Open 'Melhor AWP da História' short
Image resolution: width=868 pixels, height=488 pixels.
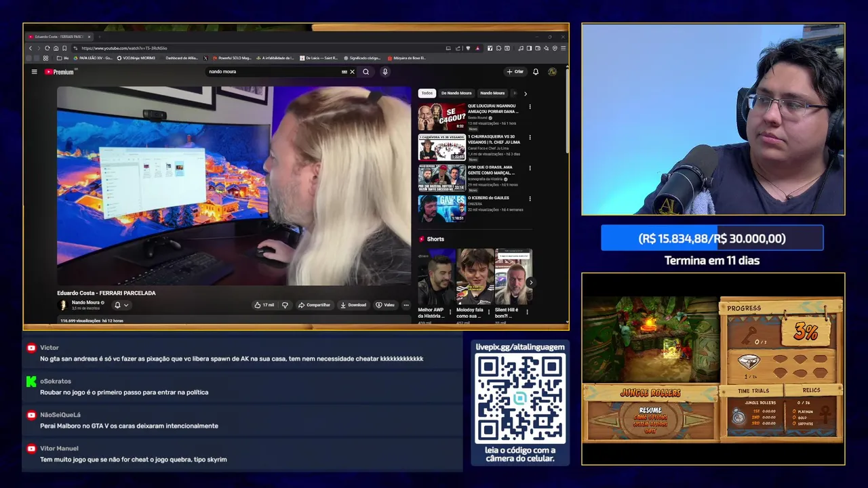click(436, 277)
